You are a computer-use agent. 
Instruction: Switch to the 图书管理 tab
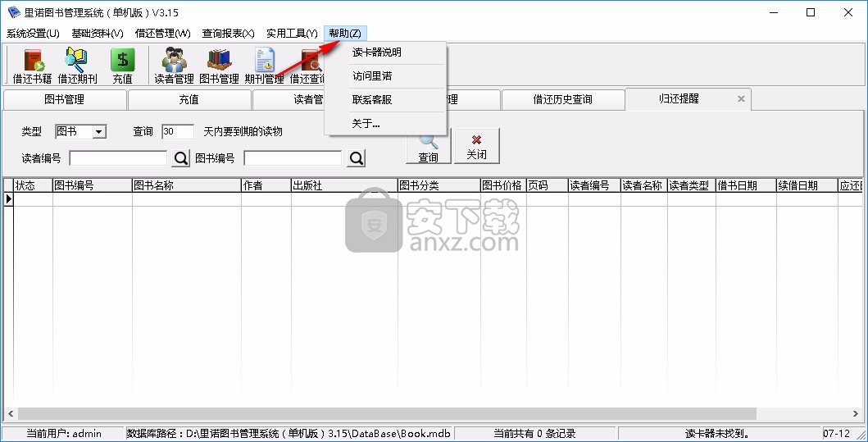point(65,100)
